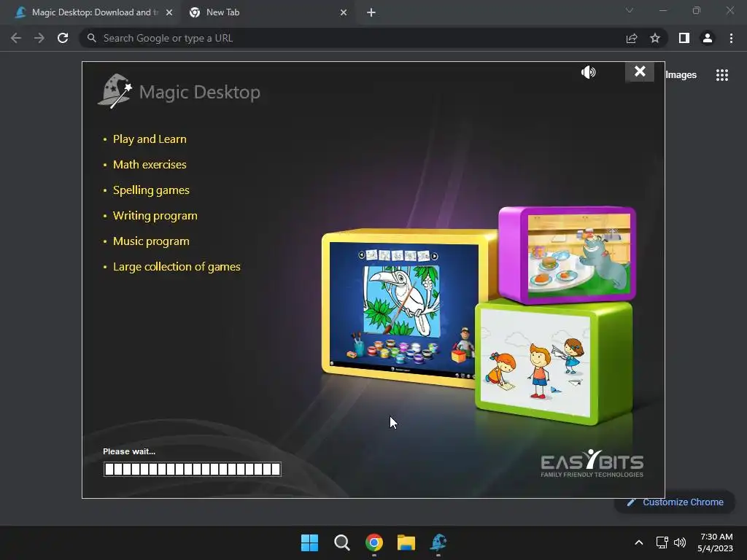The width and height of the screenshot is (747, 560).
Task: Click the 'Large collection of games' text
Action: coord(177,267)
